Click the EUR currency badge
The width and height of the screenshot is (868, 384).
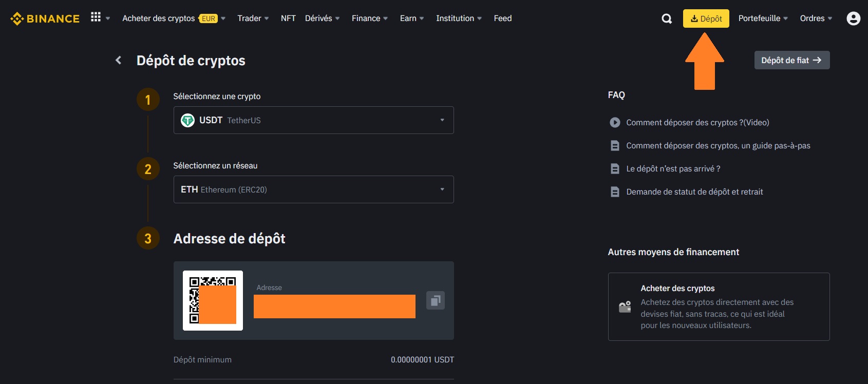click(x=208, y=18)
